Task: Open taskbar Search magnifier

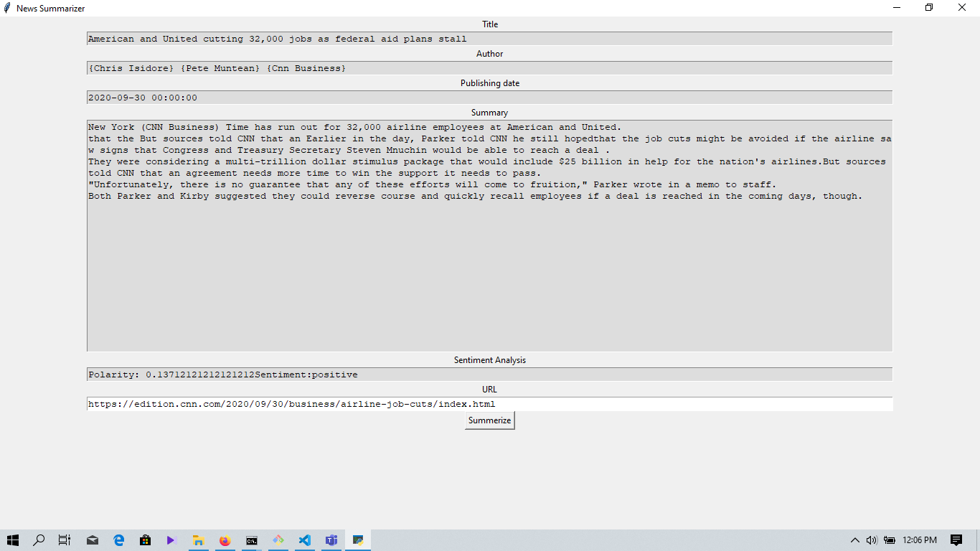Action: pyautogui.click(x=39, y=540)
